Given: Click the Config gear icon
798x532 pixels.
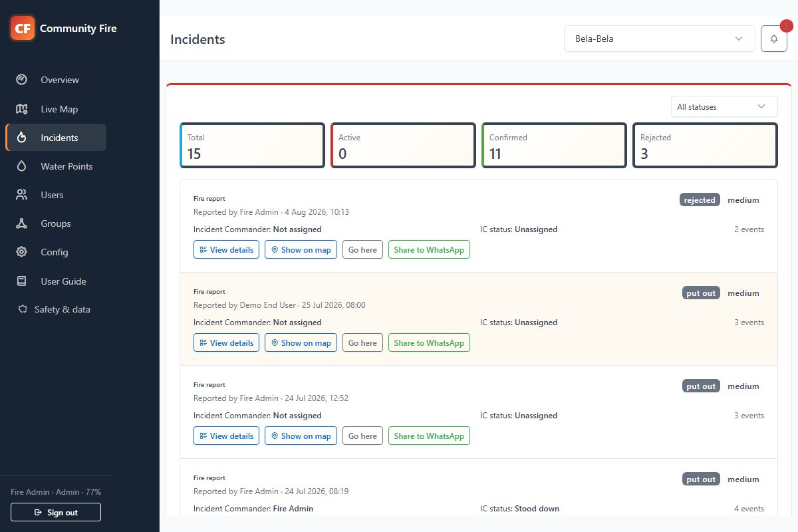Looking at the screenshot, I should tap(21, 252).
